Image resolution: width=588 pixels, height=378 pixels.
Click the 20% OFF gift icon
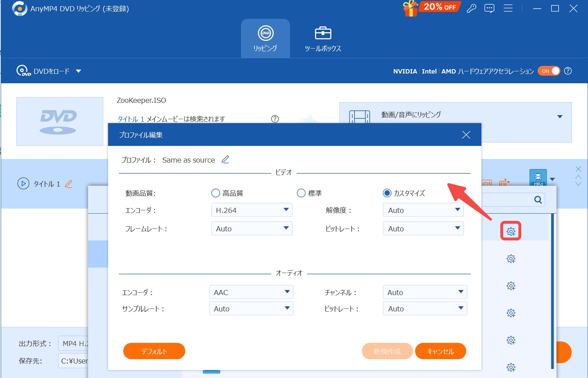point(431,8)
